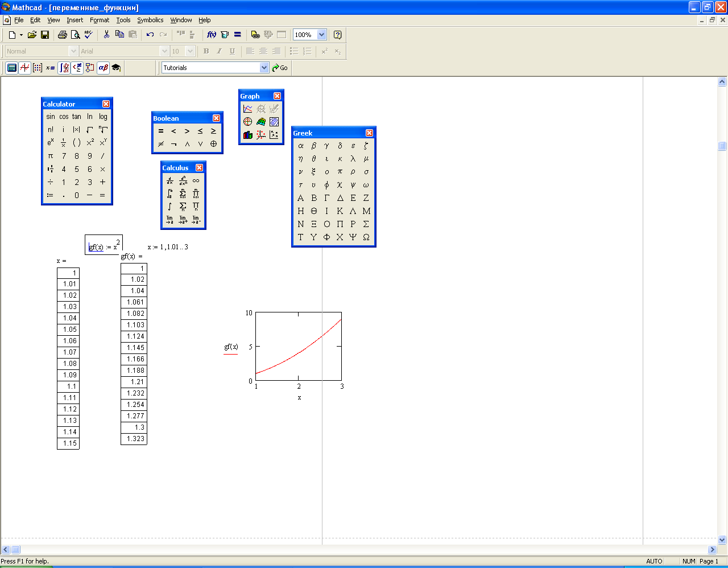
Task: Toggle the Calculator toolbar button in Math bar
Action: coord(11,68)
